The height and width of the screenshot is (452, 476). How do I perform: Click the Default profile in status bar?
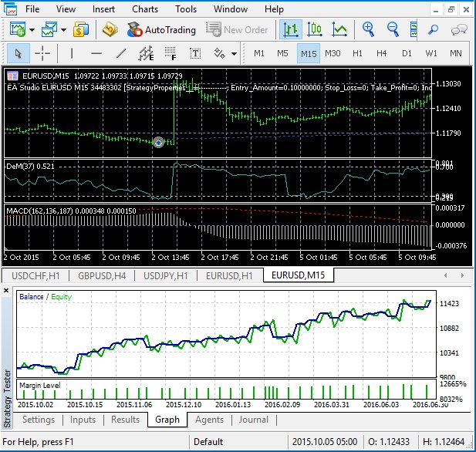point(208,442)
